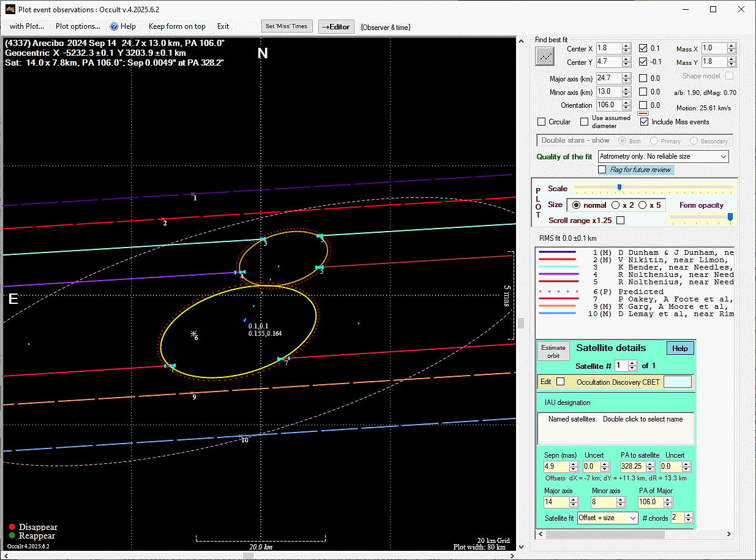Click the Estimate orbit button
The height and width of the screenshot is (560, 756).
(x=553, y=351)
